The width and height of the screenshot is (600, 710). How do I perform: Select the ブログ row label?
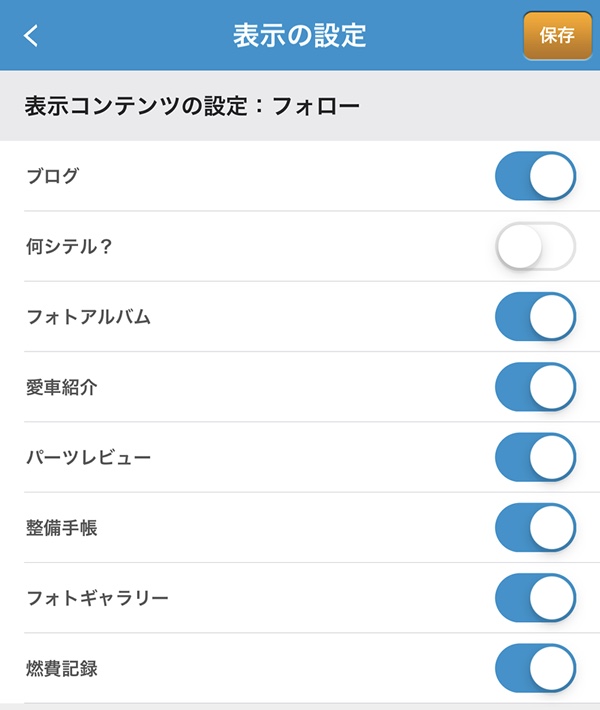point(53,176)
